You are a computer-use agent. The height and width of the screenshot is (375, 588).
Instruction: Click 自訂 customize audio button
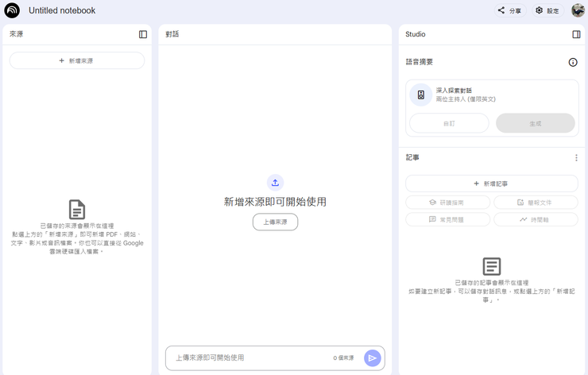tap(449, 123)
